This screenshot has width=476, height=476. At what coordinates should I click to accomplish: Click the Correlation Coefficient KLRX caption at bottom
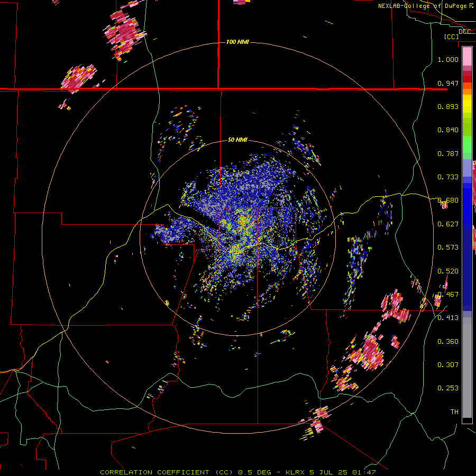(x=237, y=472)
